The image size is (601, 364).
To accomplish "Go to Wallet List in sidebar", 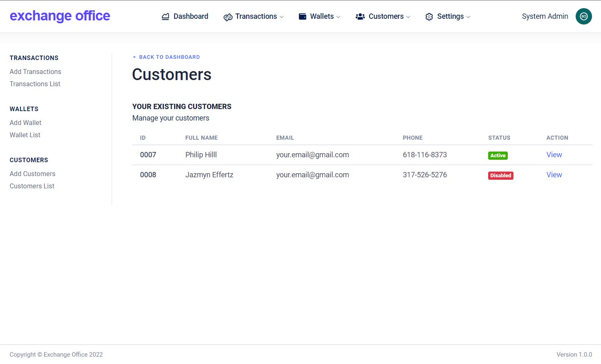I will [25, 135].
